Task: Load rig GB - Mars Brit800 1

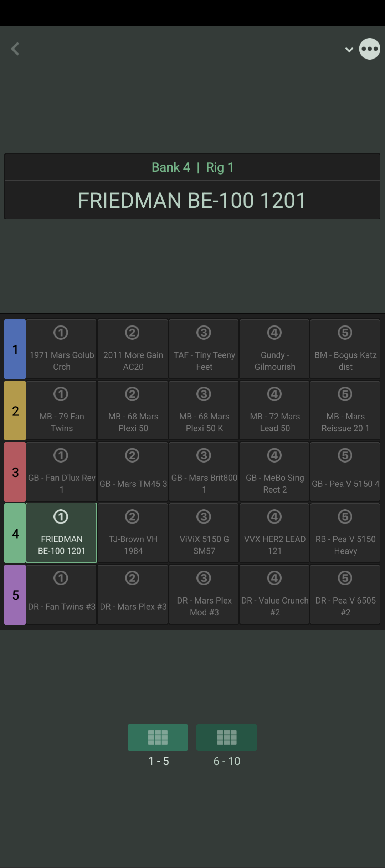Action: (204, 472)
